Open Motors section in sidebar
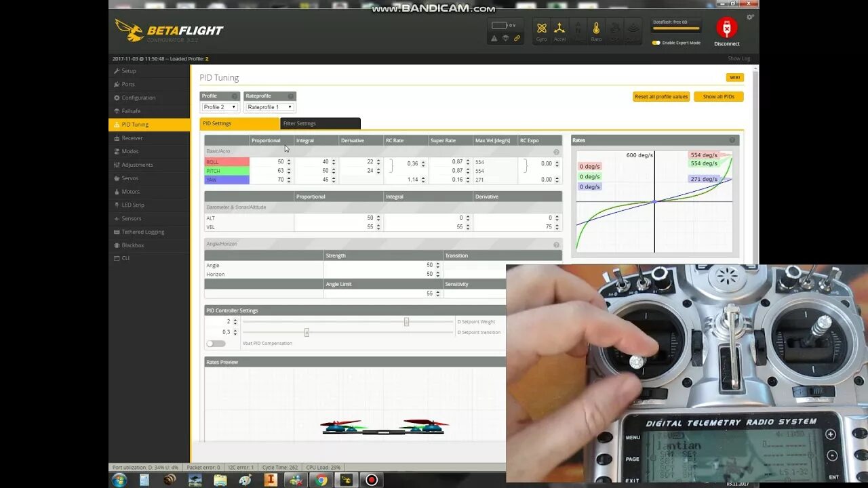Viewport: 868px width, 488px height. (x=149, y=192)
